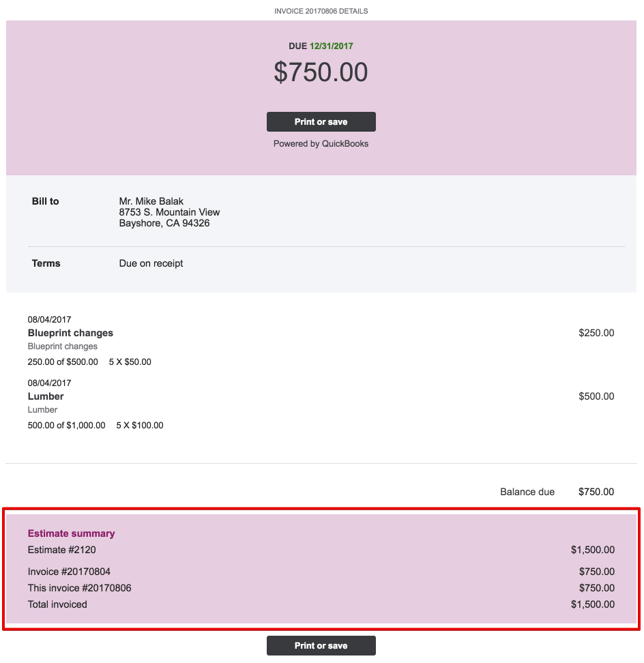Click the This invoice #20170806 row
644x663 pixels.
[x=79, y=588]
